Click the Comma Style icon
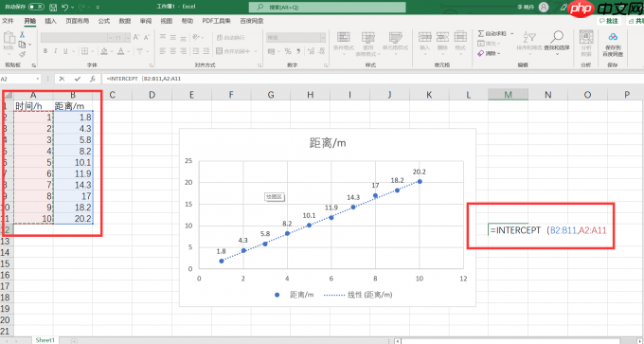 pyautogui.click(x=297, y=51)
